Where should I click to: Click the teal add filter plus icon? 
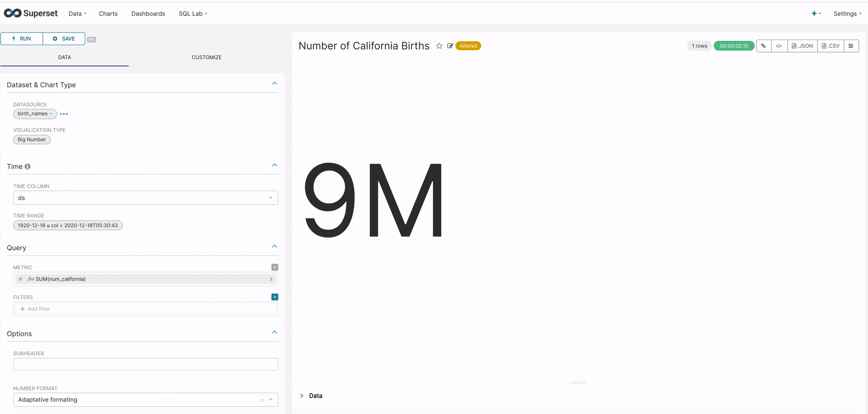(x=275, y=297)
